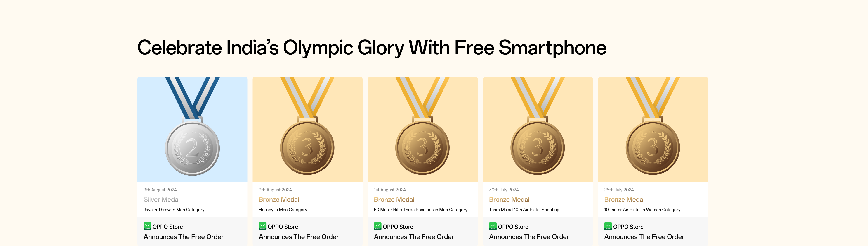Click the OPPO Store icon under Javelin Throw

(x=147, y=226)
